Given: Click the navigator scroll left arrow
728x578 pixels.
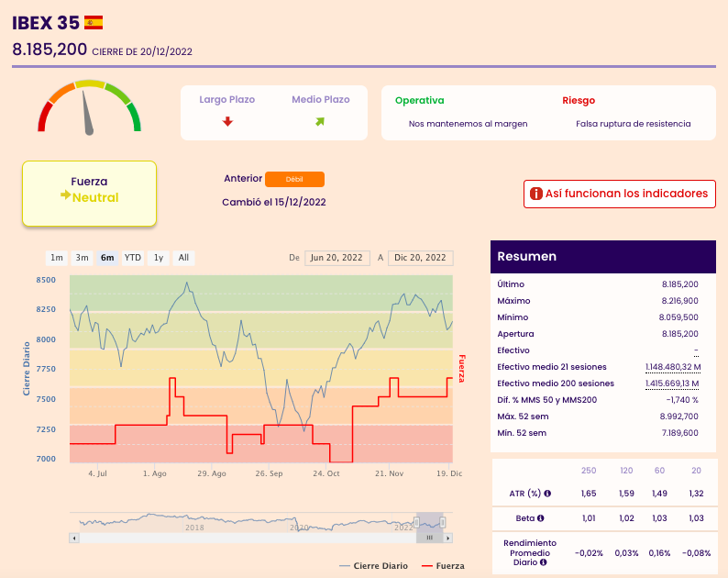Looking at the screenshot, I should [74, 538].
